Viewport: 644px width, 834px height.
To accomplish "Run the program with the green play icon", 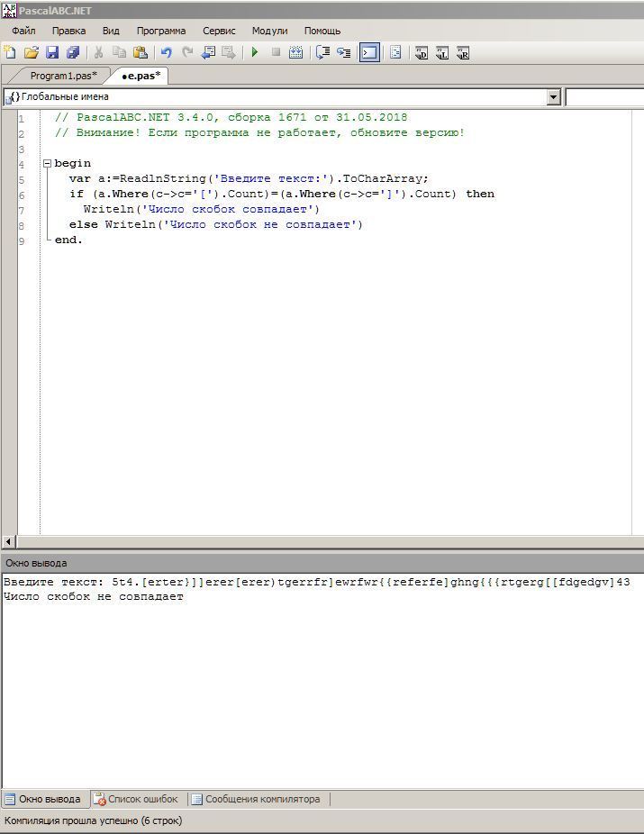I will click(x=255, y=52).
